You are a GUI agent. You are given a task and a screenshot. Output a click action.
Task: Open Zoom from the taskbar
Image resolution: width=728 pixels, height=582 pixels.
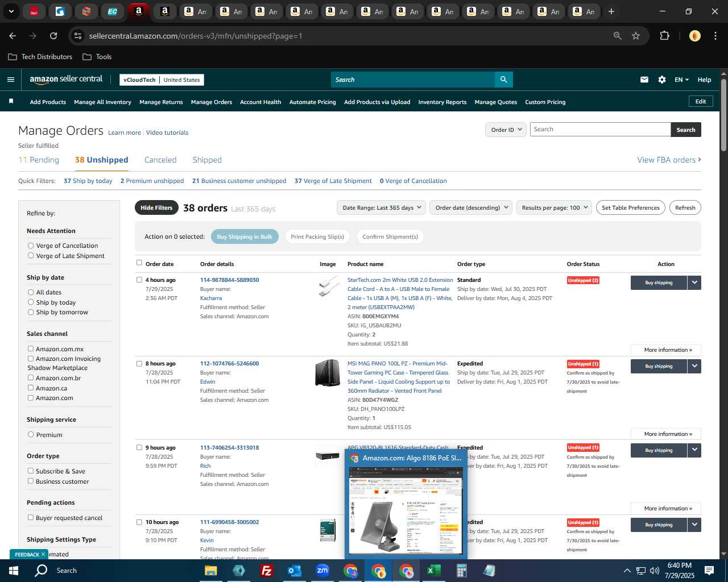click(322, 571)
